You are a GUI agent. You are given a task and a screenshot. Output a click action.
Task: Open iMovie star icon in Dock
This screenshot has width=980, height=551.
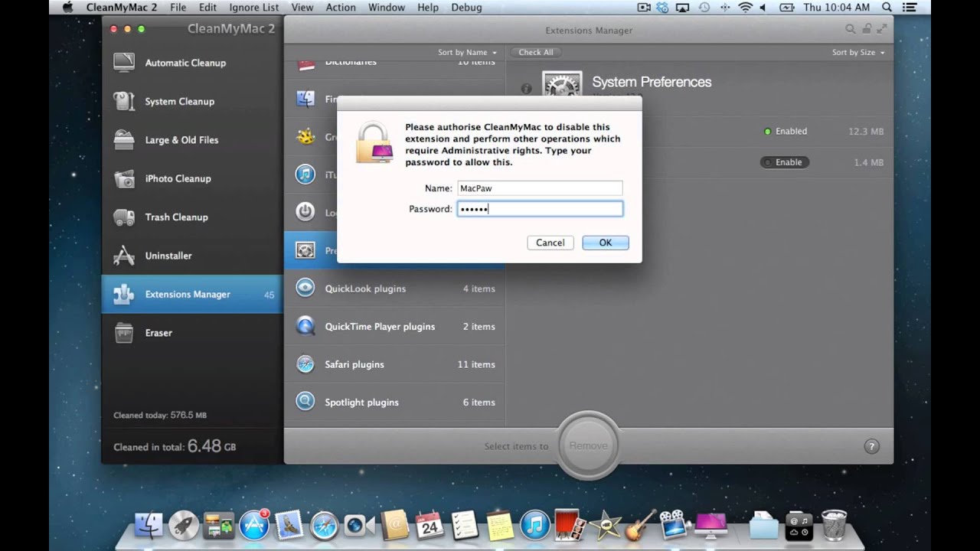606,525
